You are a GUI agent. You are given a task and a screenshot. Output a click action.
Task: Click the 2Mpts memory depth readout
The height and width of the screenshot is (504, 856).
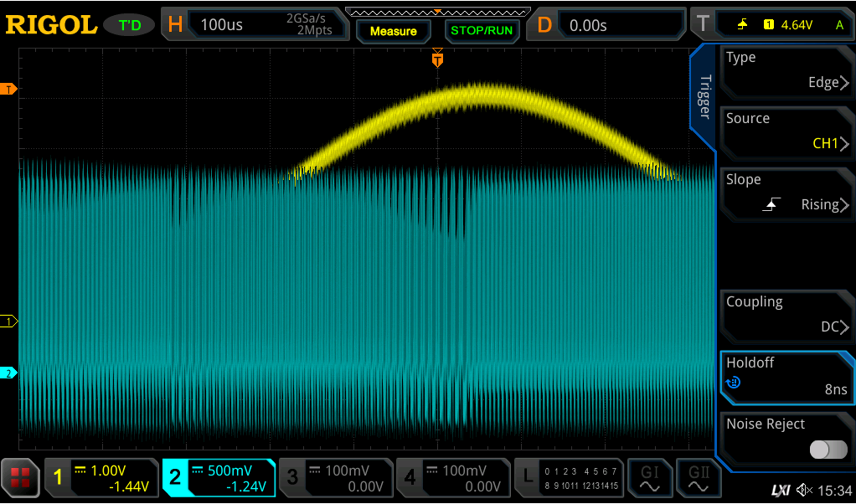pos(314,31)
